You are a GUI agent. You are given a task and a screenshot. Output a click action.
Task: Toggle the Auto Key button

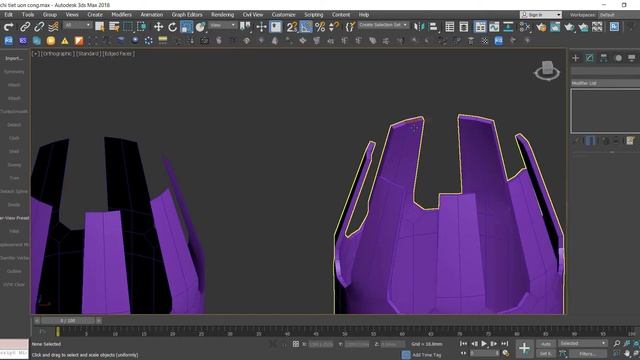(546, 344)
